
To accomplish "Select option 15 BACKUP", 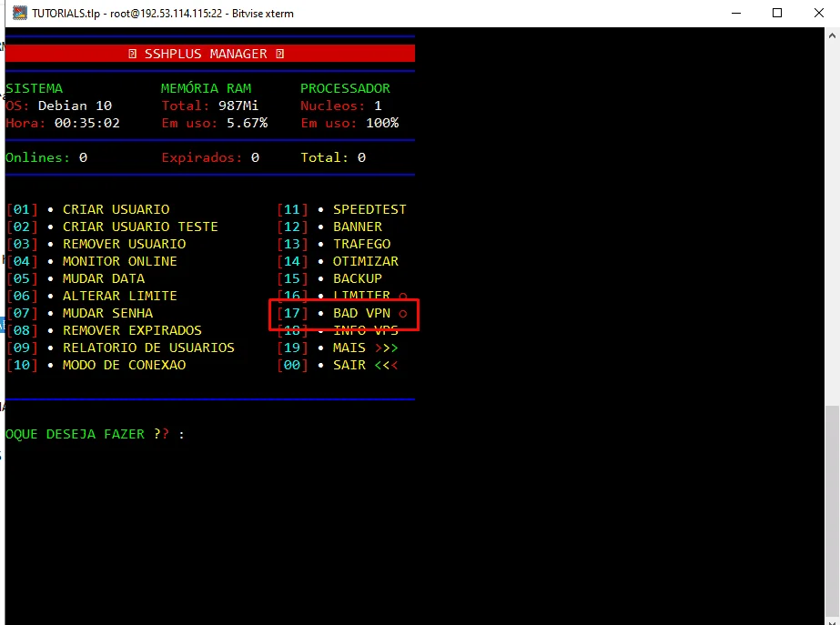I will point(330,278).
